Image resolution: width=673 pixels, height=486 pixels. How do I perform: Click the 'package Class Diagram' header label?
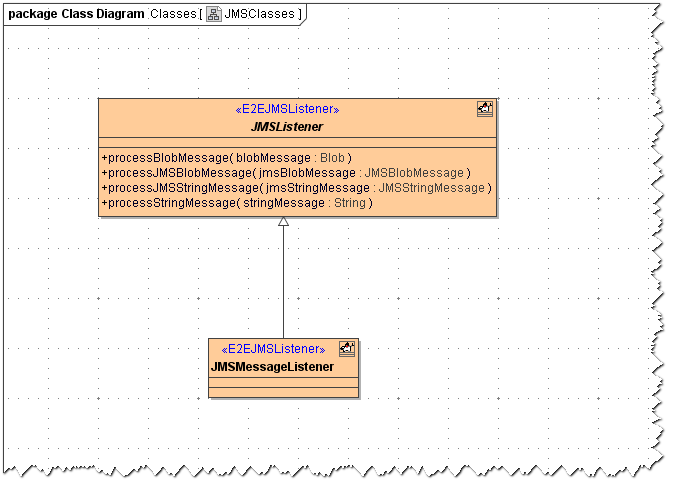click(x=76, y=15)
